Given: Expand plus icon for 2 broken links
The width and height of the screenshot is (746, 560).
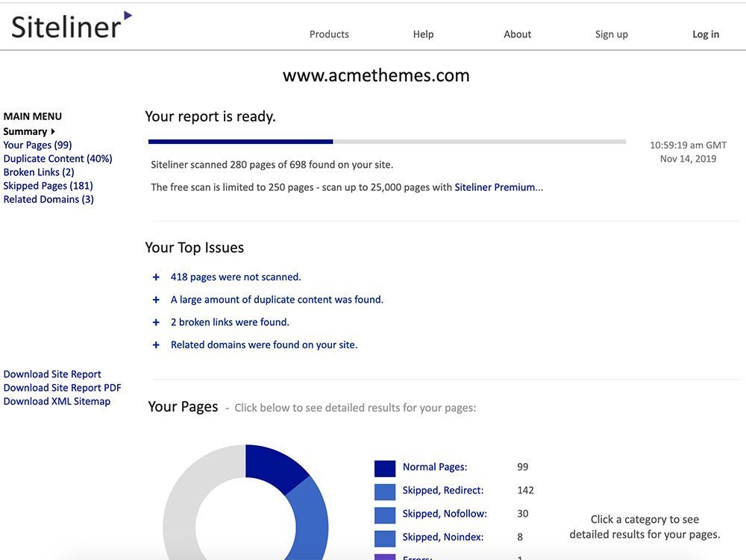Looking at the screenshot, I should coord(156,322).
